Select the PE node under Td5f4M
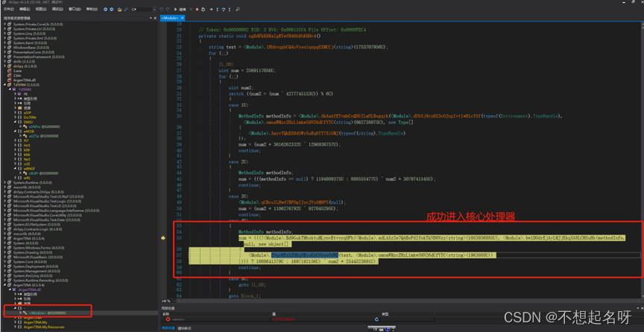The height and width of the screenshot is (332, 644). 25,94
